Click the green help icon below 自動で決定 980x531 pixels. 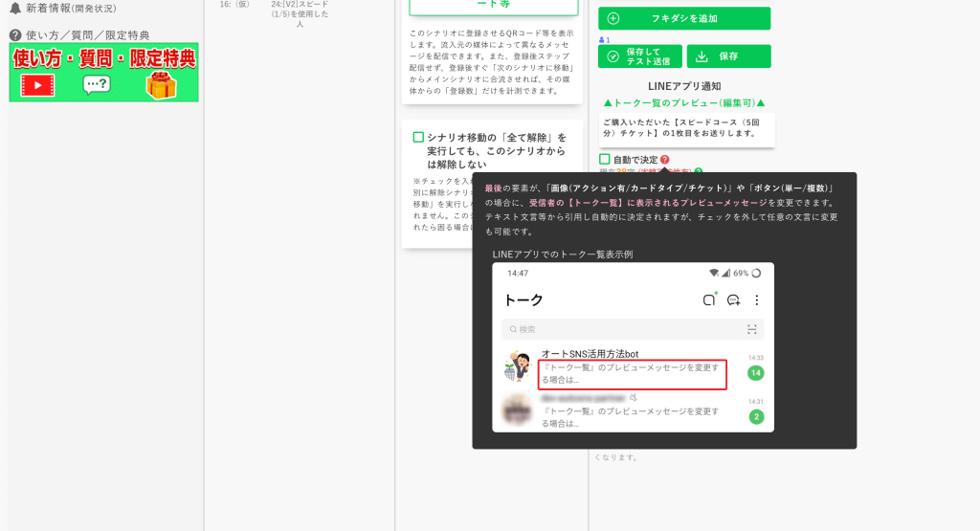tap(698, 170)
